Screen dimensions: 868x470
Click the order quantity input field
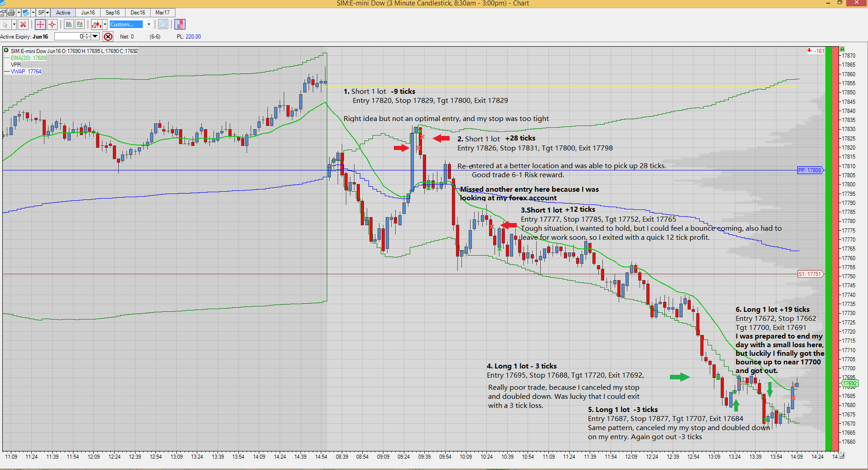[x=69, y=37]
